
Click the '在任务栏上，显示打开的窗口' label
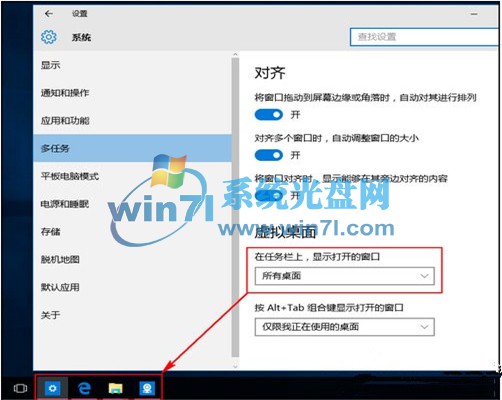(317, 257)
